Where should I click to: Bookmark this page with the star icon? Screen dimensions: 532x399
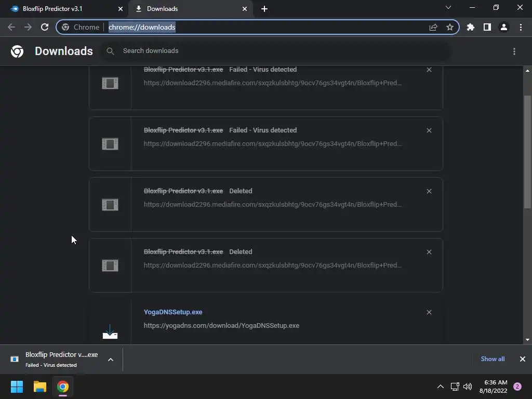click(x=450, y=27)
